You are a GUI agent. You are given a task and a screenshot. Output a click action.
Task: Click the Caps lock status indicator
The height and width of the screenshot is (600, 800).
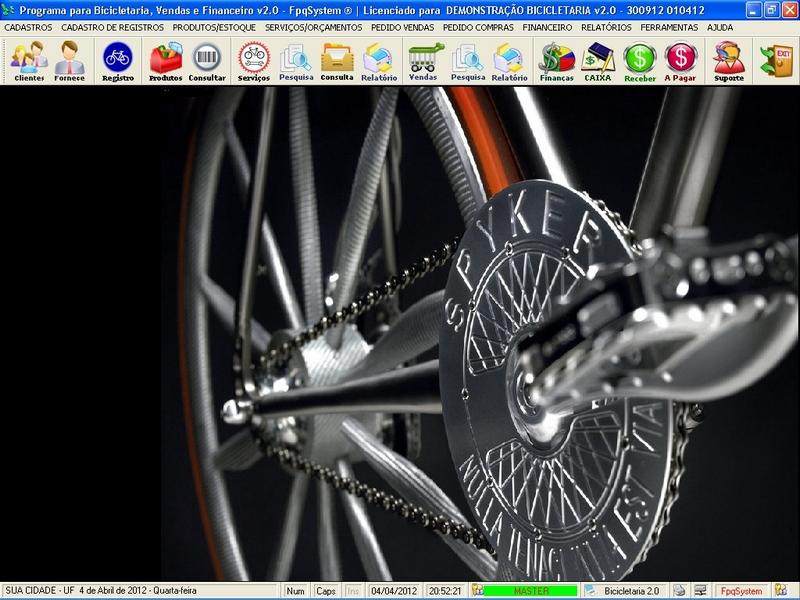point(326,591)
